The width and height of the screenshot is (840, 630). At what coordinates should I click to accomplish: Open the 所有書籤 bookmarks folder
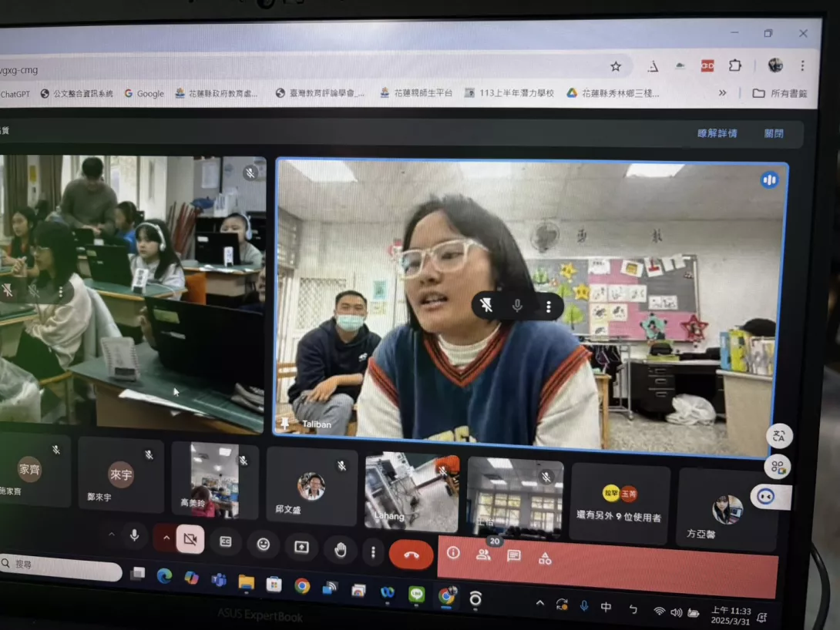click(x=779, y=93)
